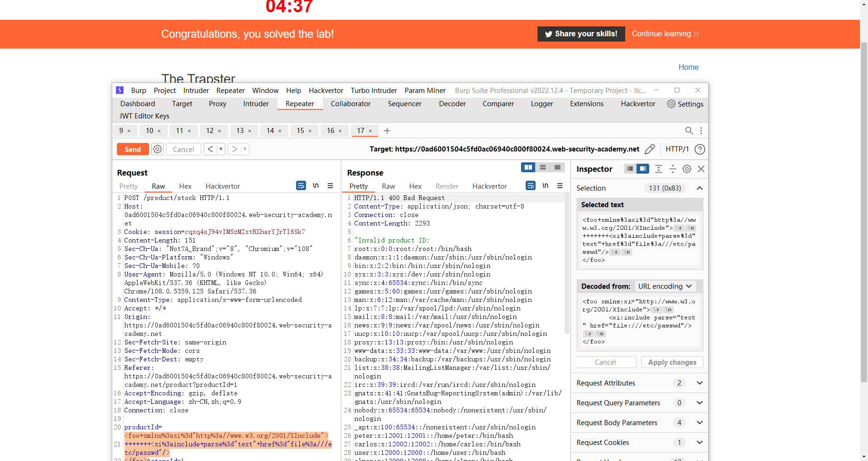Switch to combined tabbed layout view
The image size is (868, 461).
coord(557,168)
